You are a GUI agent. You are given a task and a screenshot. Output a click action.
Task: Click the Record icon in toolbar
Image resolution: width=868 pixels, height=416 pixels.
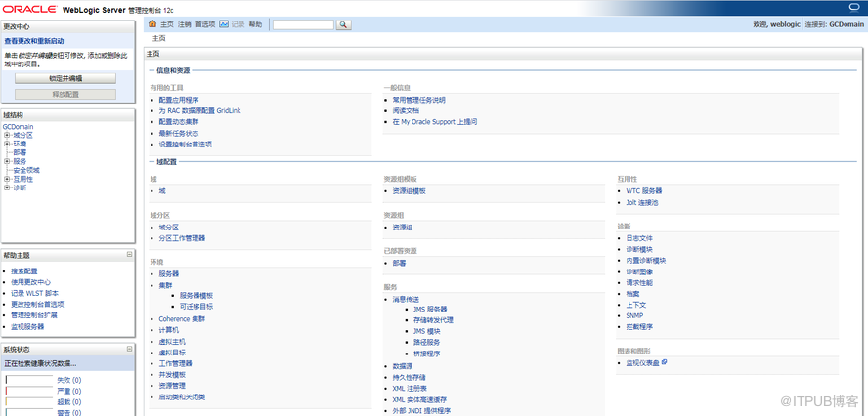pyautogui.click(x=224, y=23)
